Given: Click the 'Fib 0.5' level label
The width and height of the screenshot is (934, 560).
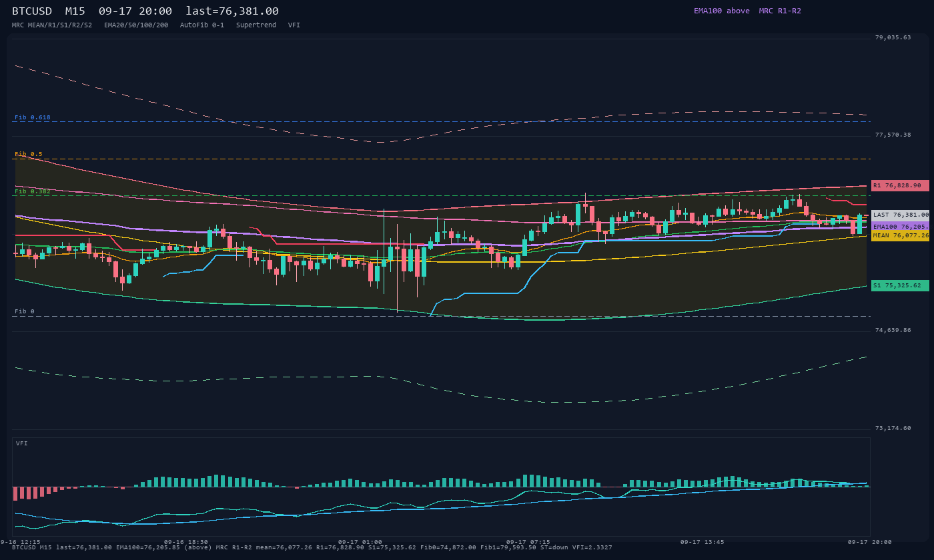Looking at the screenshot, I should click(x=29, y=154).
